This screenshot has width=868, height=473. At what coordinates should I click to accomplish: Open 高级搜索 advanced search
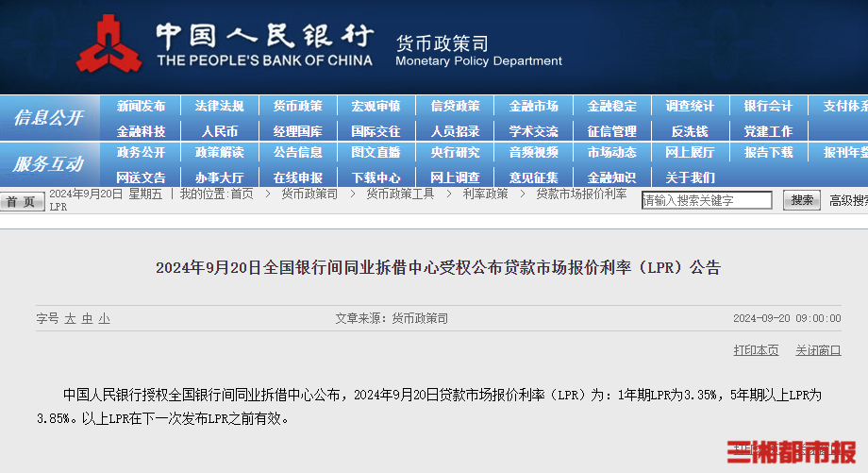tap(847, 200)
